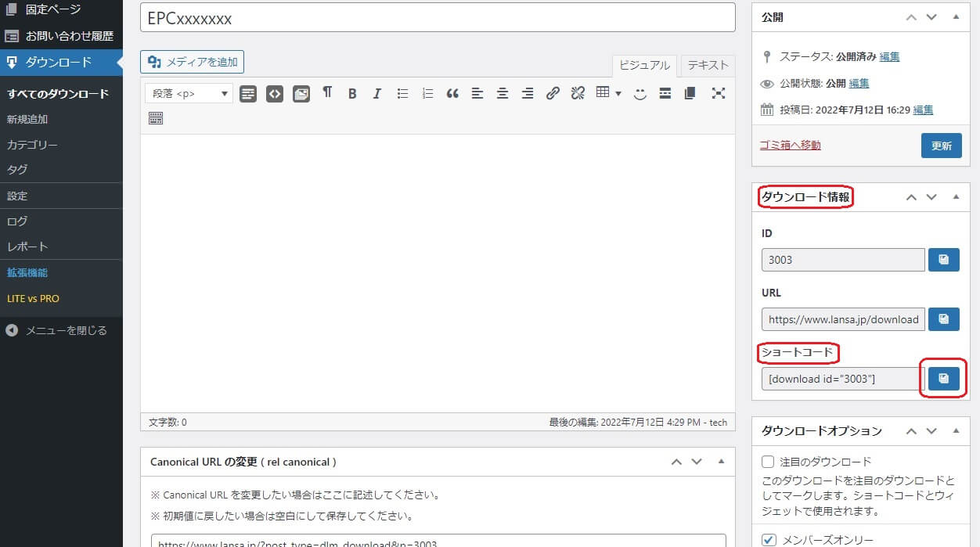The height and width of the screenshot is (547, 980).
Task: Check the 注目のダウンロード checkbox
Action: tap(768, 462)
